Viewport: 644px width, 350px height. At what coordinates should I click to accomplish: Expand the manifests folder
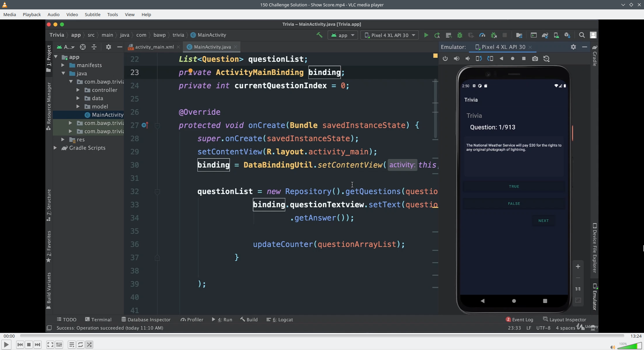click(x=63, y=65)
